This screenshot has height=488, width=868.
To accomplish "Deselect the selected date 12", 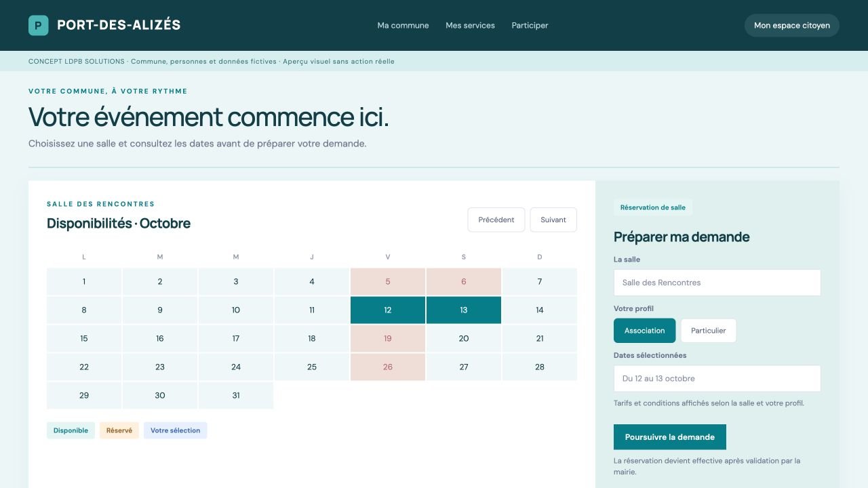I will click(388, 310).
